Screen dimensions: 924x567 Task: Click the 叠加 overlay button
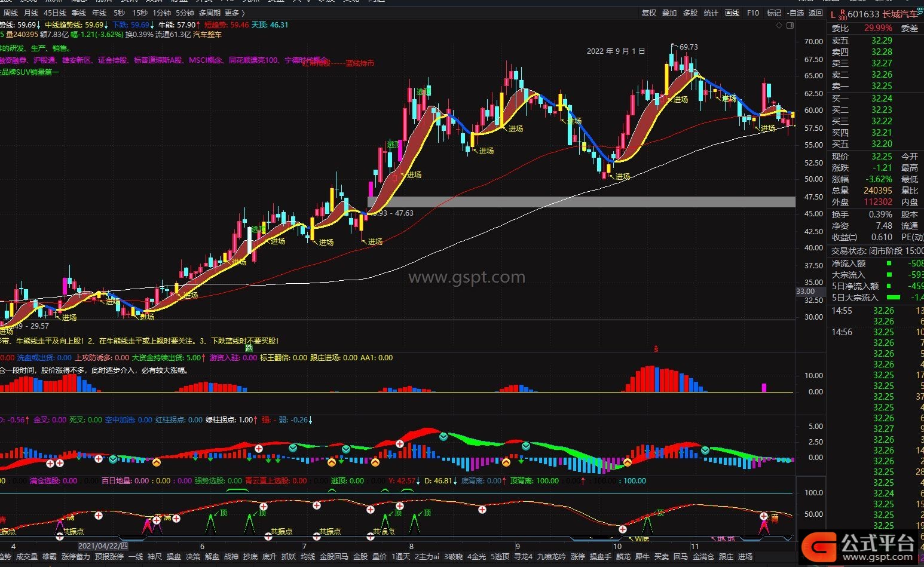pos(669,13)
